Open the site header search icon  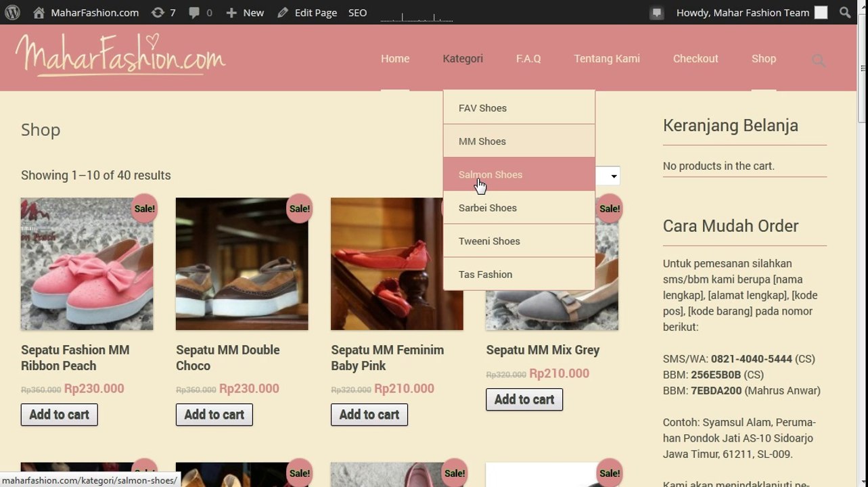[819, 61]
